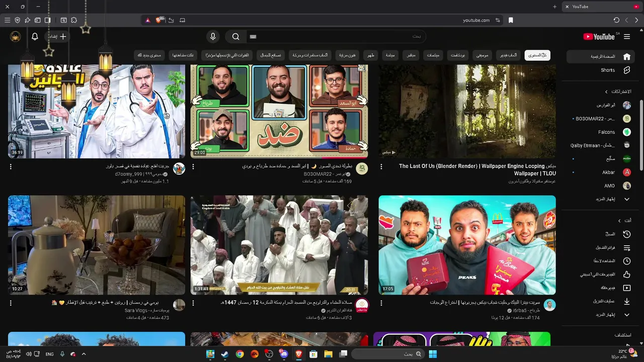Click the Create (إنشاء) plus button
This screenshot has width=644, height=362.
tap(58, 36)
